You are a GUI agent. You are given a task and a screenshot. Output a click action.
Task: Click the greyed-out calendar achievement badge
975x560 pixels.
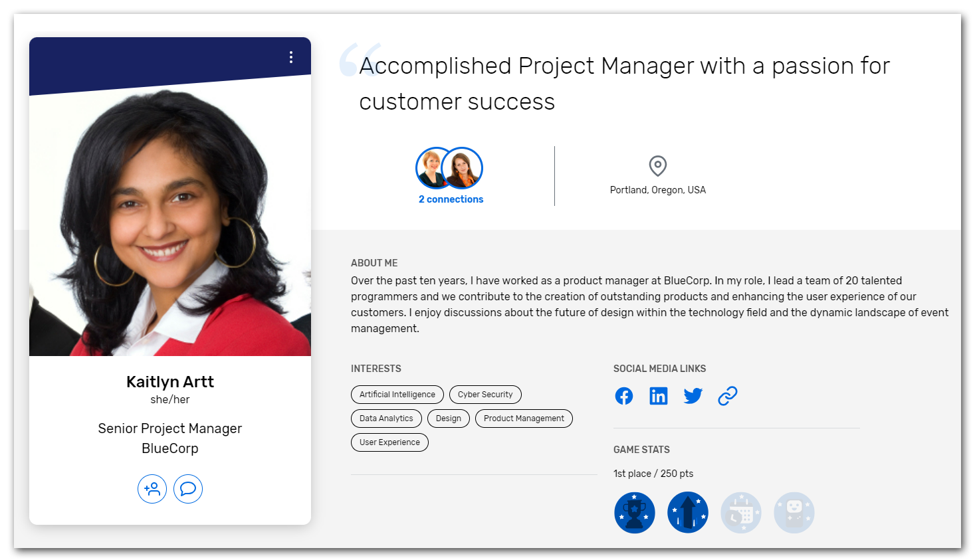click(x=740, y=512)
